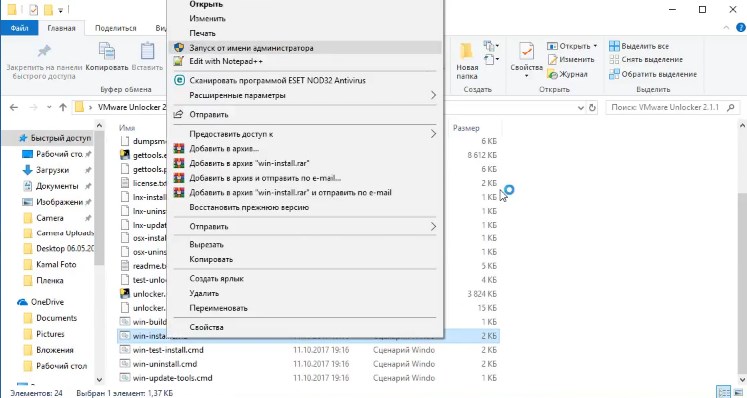Screen dimensions: 747x398
Task: Click Обратить выделение in the ribbon
Action: [x=653, y=74]
